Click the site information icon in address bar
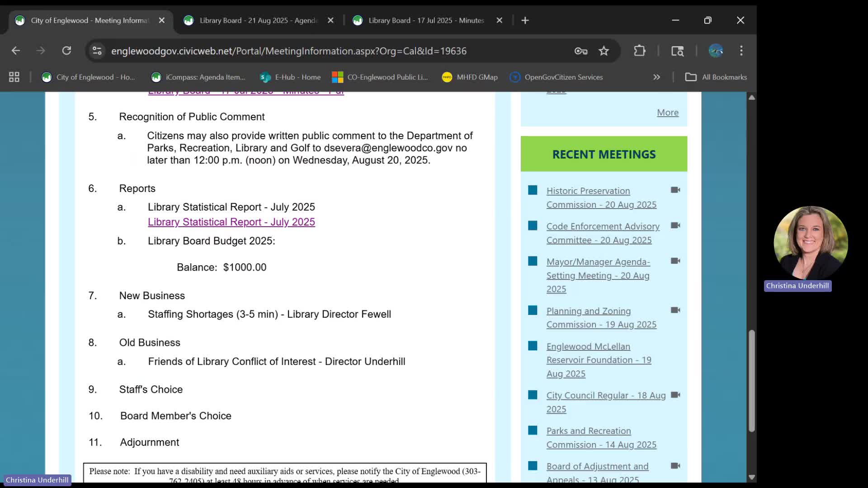Screen dimensions: 868x488 click(97, 51)
